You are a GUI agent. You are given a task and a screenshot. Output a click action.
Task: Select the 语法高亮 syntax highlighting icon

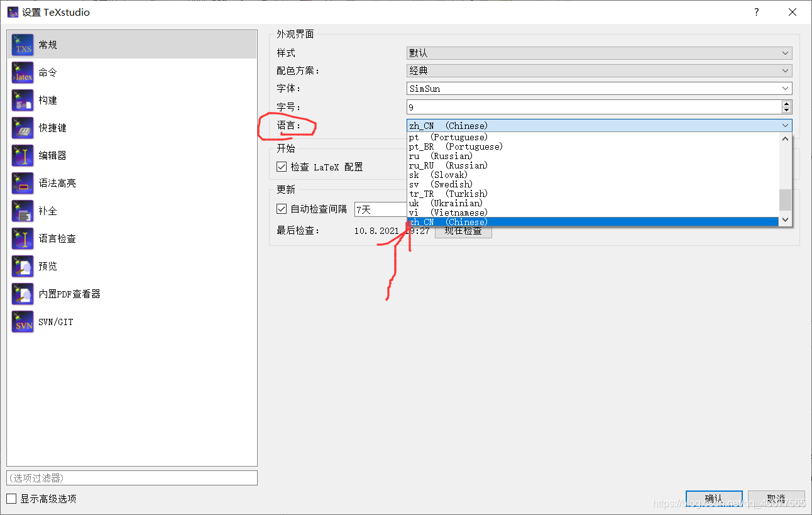[x=23, y=183]
